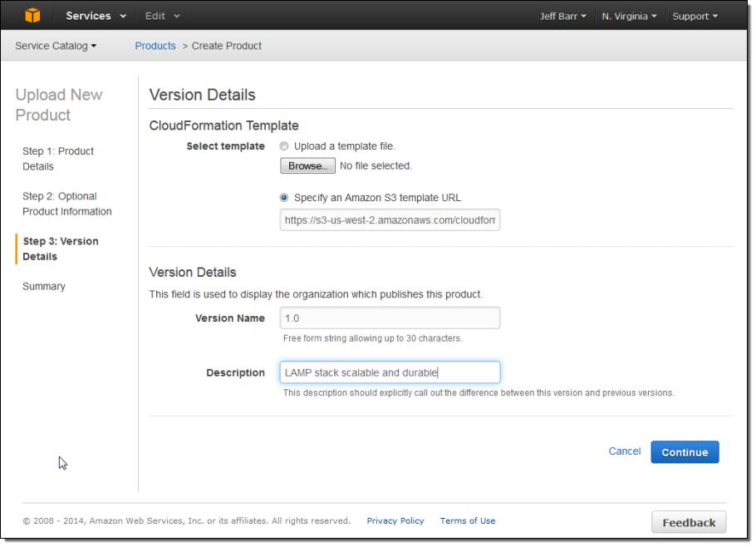Open the Services dropdown menu
Screen dimensions: 756x547
coord(96,16)
